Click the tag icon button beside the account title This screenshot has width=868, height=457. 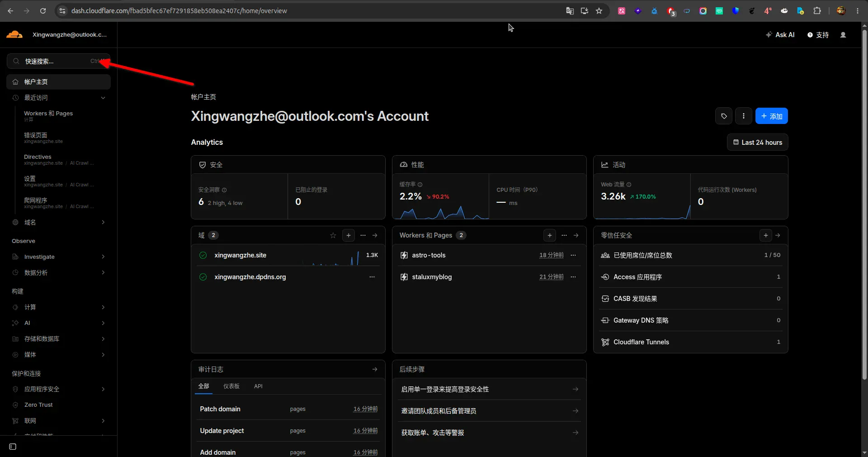[x=724, y=116]
